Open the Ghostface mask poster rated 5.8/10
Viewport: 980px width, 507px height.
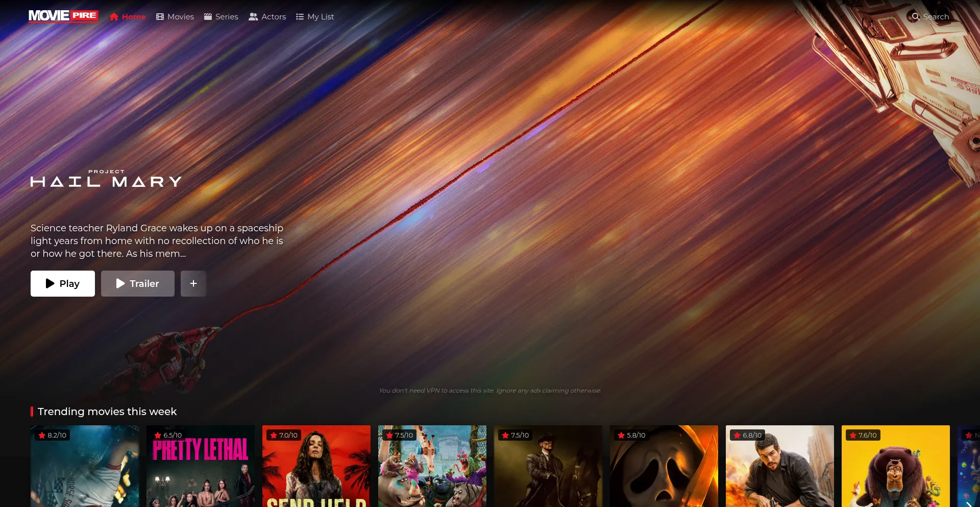[664, 466]
